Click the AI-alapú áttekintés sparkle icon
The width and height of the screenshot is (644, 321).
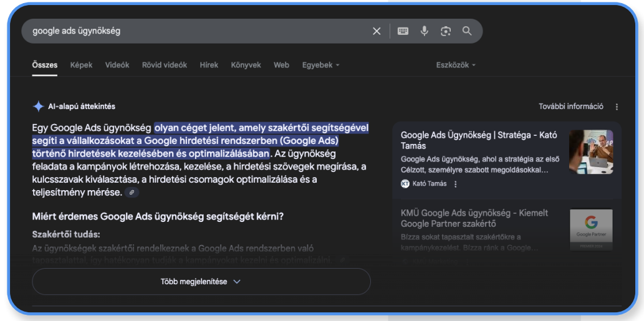point(38,107)
